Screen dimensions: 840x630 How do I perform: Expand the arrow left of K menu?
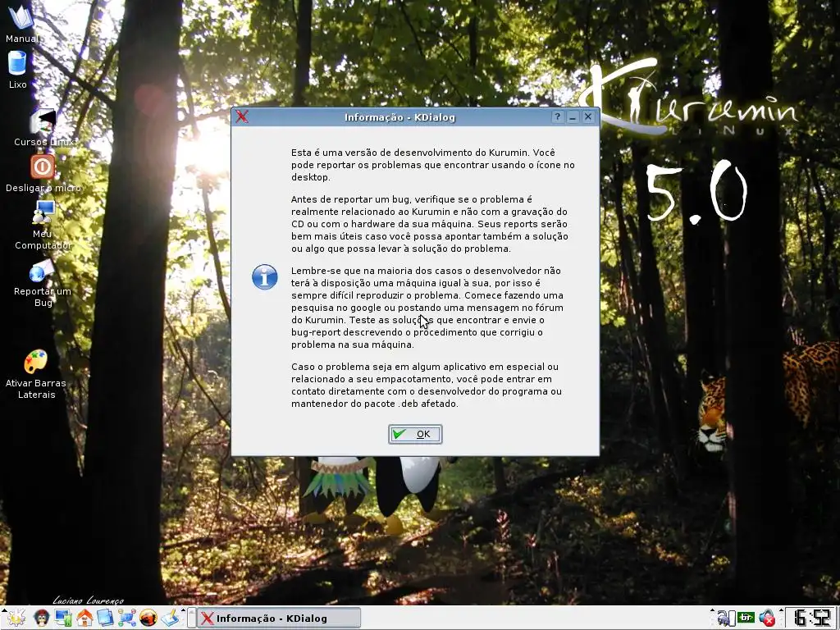point(4,611)
